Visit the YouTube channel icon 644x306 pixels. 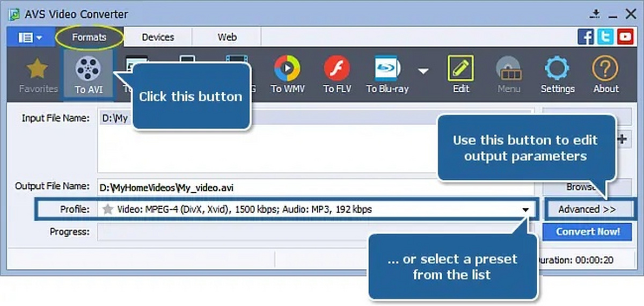(625, 37)
